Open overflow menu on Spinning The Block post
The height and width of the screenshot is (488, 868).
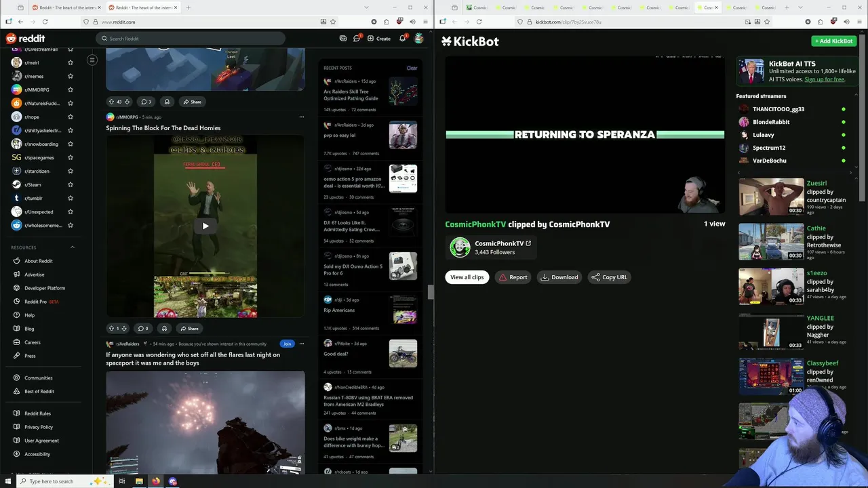pyautogui.click(x=302, y=117)
